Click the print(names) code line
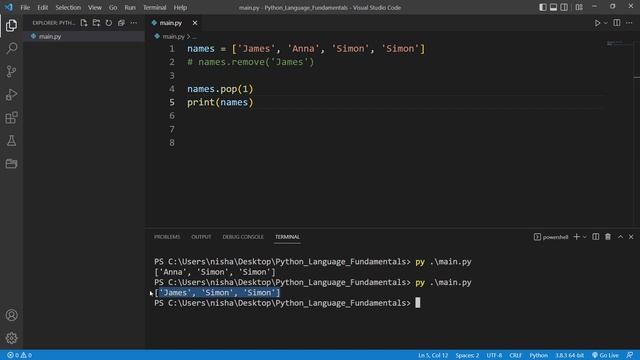The image size is (640, 360). point(220,102)
